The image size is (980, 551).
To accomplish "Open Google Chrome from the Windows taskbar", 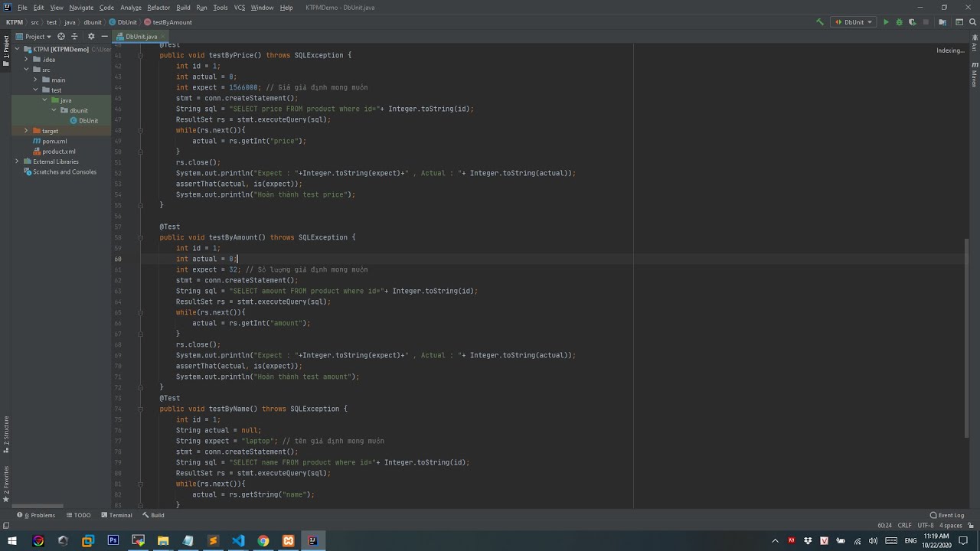I will click(x=263, y=540).
